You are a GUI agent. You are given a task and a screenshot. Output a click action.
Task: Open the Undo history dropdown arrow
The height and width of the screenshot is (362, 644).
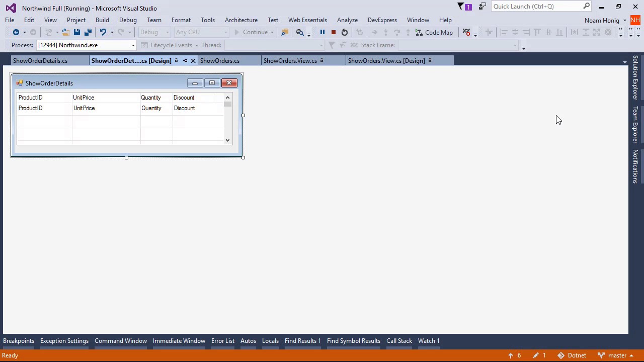pyautogui.click(x=112, y=32)
